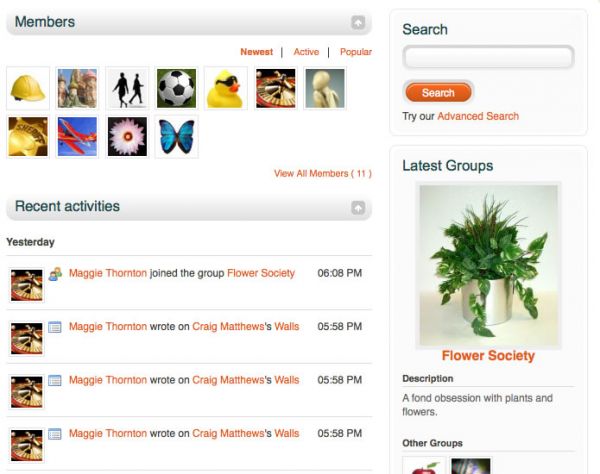Open the sheriff badge member avatar
600x474 pixels.
tap(28, 137)
